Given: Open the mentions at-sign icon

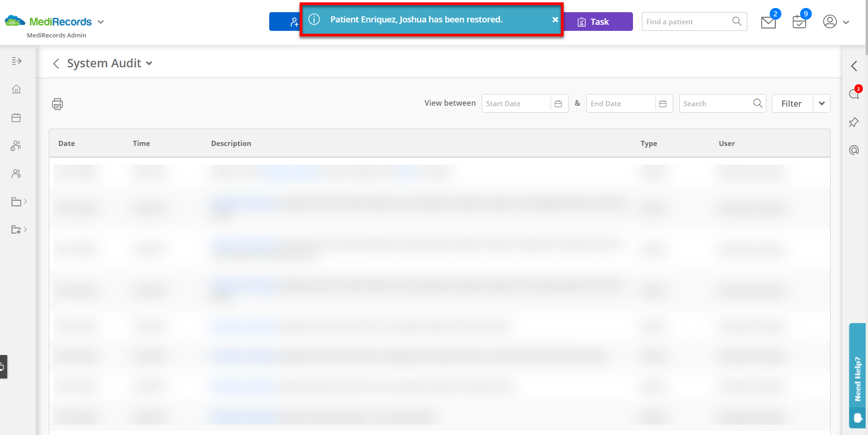Looking at the screenshot, I should pyautogui.click(x=854, y=150).
